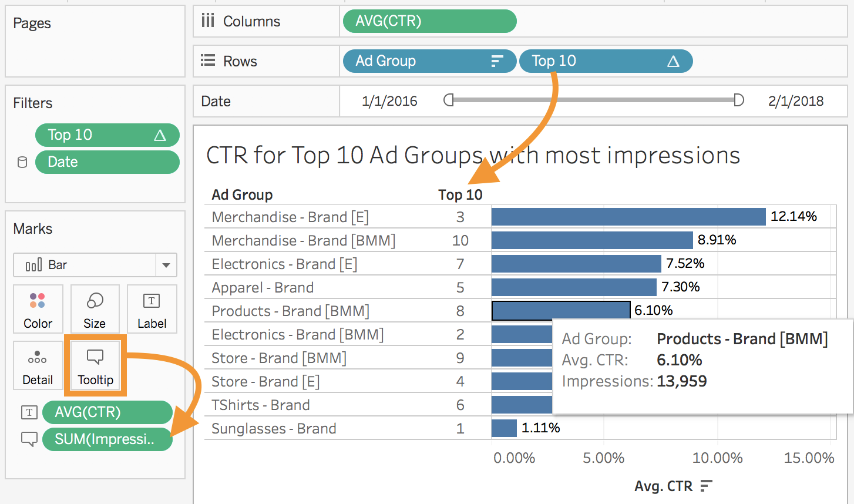
Task: Click the Label marks card
Action: pyautogui.click(x=152, y=309)
